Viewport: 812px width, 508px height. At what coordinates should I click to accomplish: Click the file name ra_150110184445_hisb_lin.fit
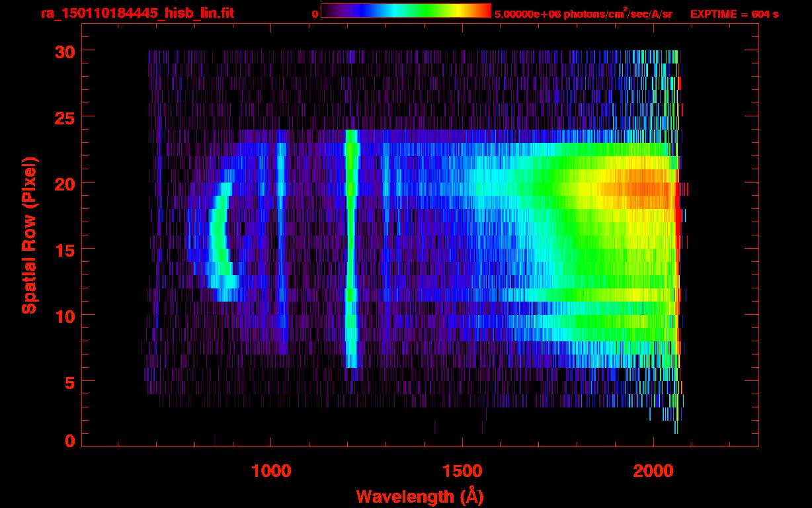137,13
